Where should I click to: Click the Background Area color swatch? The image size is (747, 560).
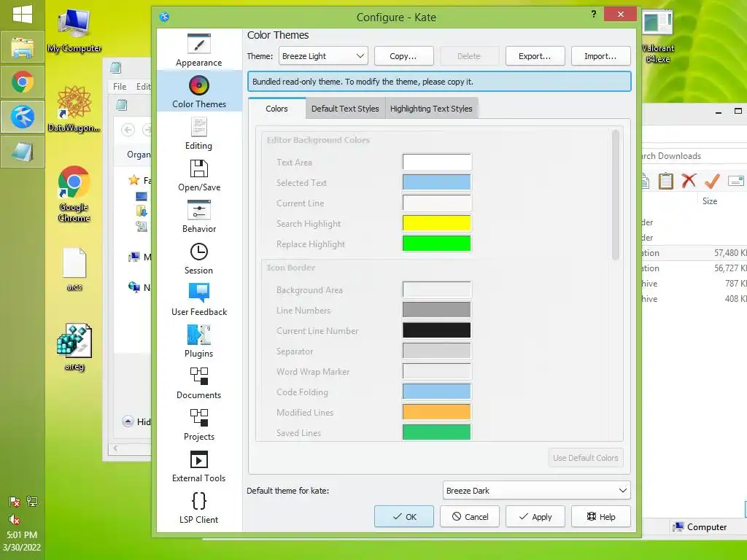click(x=437, y=289)
